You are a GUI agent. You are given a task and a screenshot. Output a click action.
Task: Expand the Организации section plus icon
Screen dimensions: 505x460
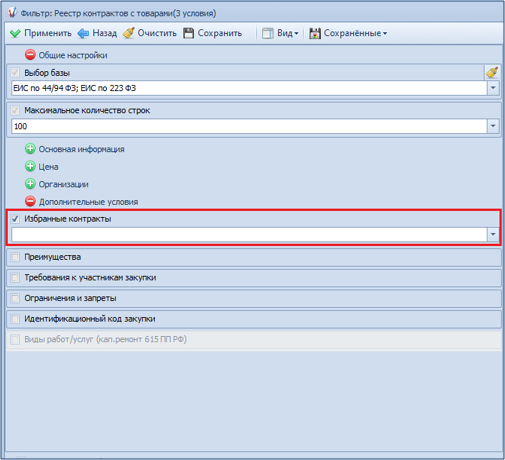tap(30, 184)
